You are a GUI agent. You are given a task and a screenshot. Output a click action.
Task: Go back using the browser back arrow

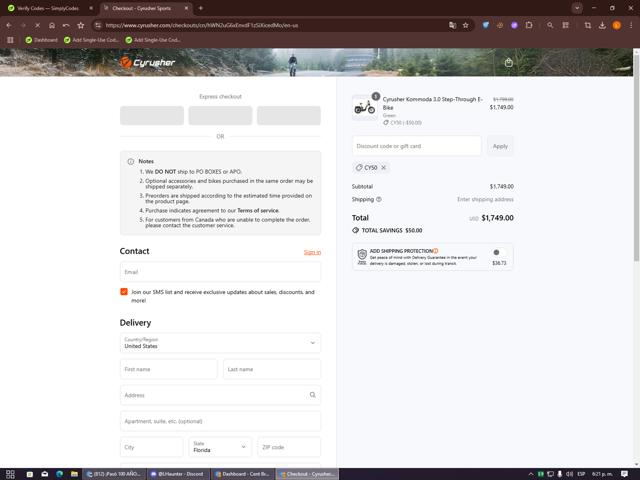tap(9, 25)
